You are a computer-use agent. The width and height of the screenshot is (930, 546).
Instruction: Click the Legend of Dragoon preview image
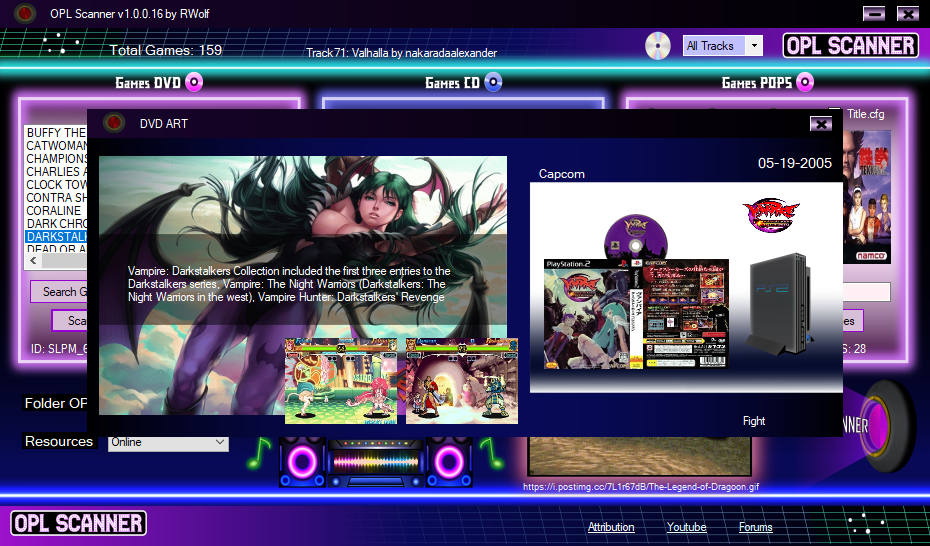(639, 456)
